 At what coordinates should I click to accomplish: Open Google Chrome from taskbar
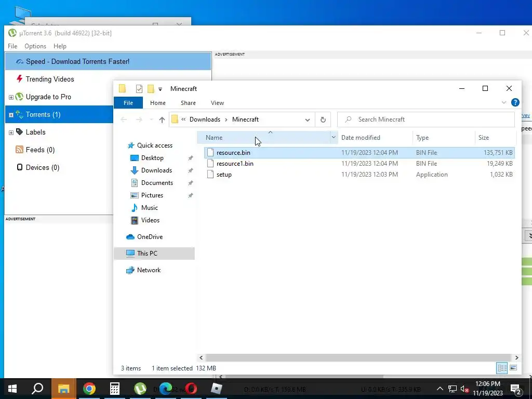click(x=89, y=389)
